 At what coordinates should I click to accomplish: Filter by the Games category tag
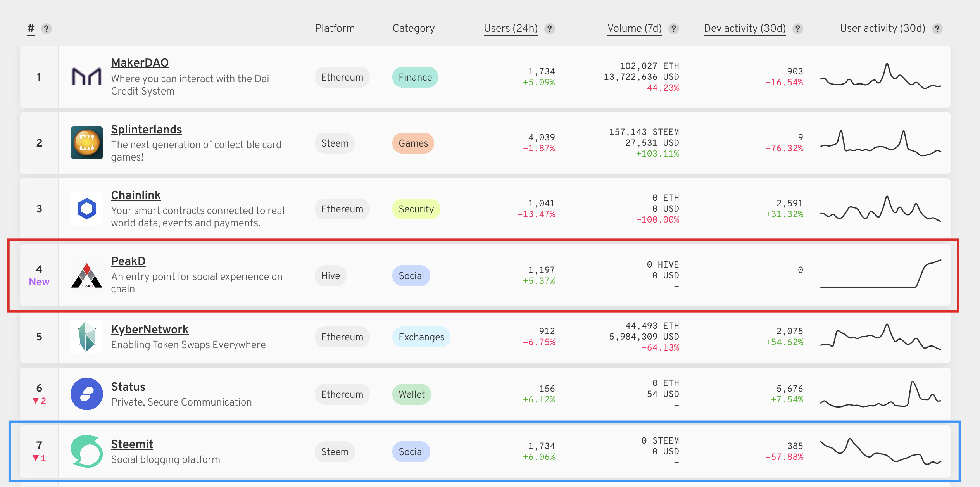click(x=413, y=143)
